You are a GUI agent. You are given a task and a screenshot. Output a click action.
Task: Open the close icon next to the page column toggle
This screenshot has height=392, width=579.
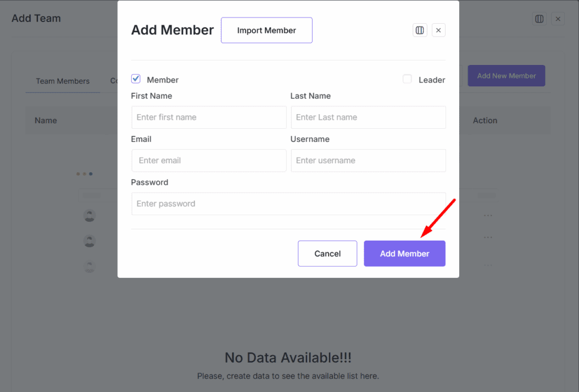[x=558, y=18]
